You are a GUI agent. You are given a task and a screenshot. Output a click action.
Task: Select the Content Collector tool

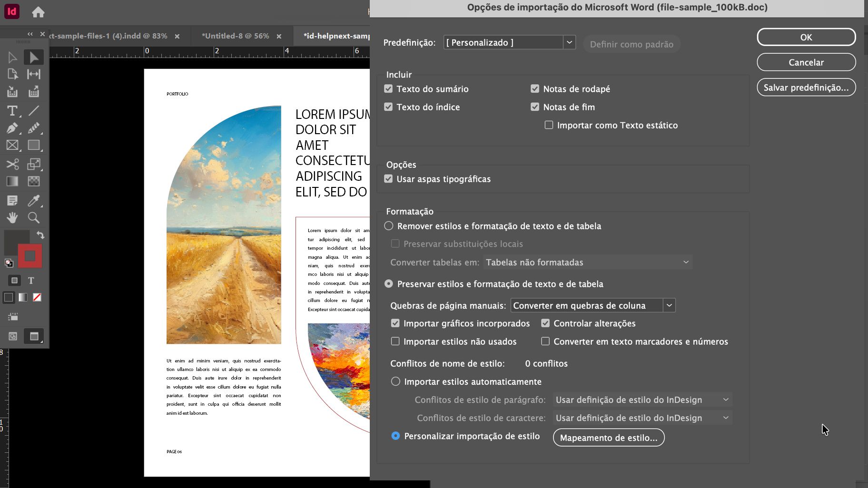click(12, 92)
